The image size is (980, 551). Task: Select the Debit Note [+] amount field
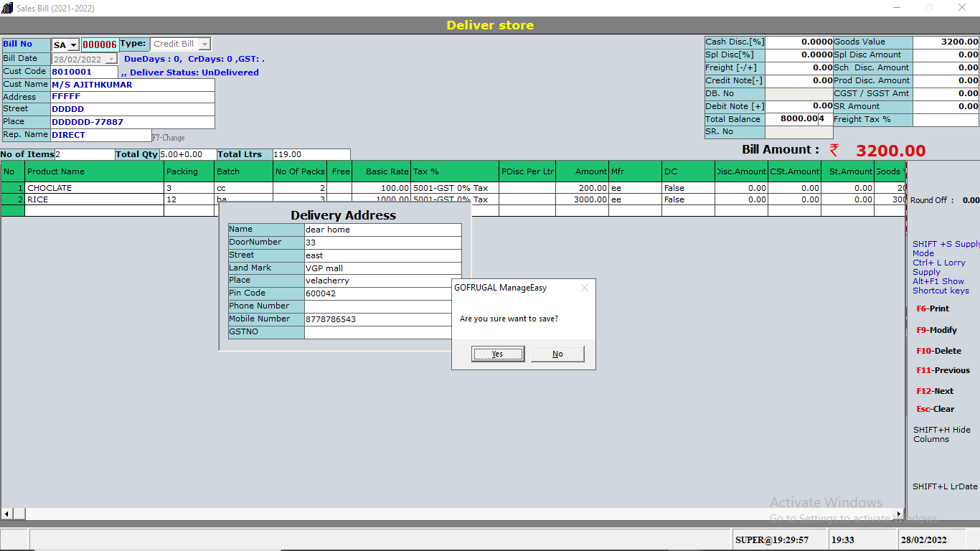pyautogui.click(x=799, y=107)
